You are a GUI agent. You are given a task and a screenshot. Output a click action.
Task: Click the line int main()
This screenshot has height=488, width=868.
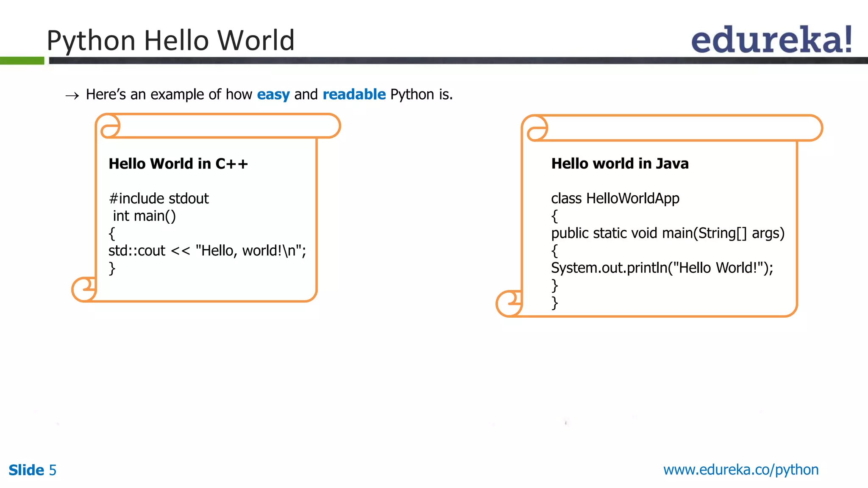coord(144,216)
